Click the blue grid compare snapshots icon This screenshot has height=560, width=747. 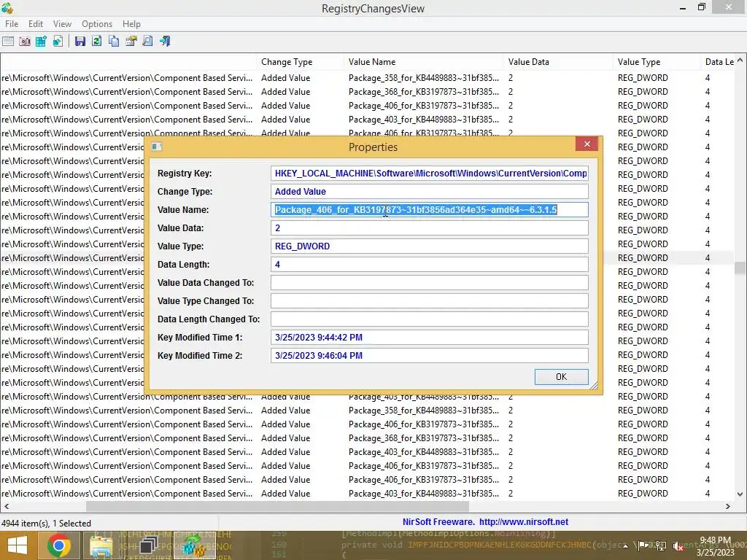pyautogui.click(x=41, y=41)
